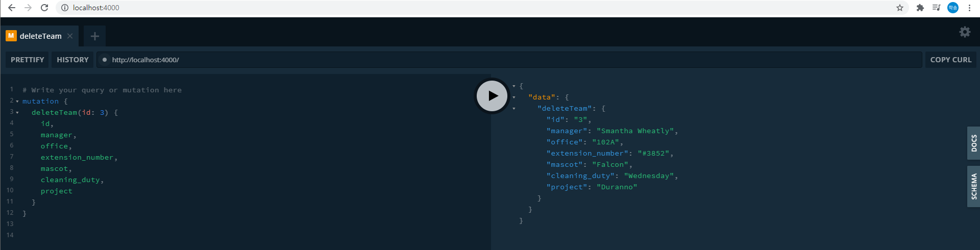The image size is (980, 250).
Task: Collapse the mutation block on line 2
Action: pos(17,102)
